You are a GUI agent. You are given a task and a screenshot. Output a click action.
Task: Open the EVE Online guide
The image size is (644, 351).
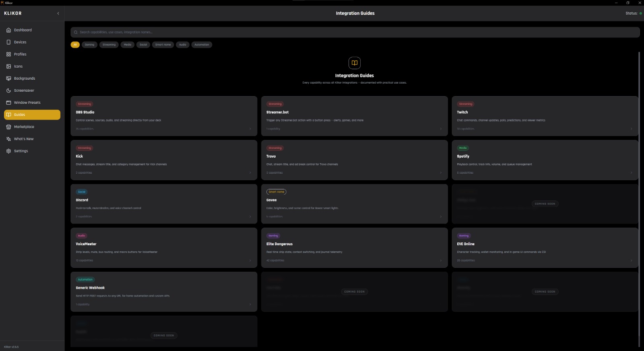(545, 248)
